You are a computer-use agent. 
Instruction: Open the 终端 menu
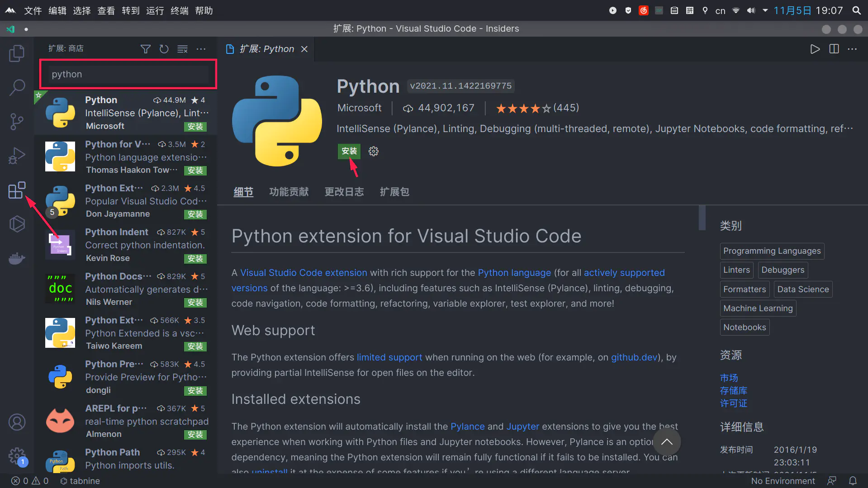(179, 10)
